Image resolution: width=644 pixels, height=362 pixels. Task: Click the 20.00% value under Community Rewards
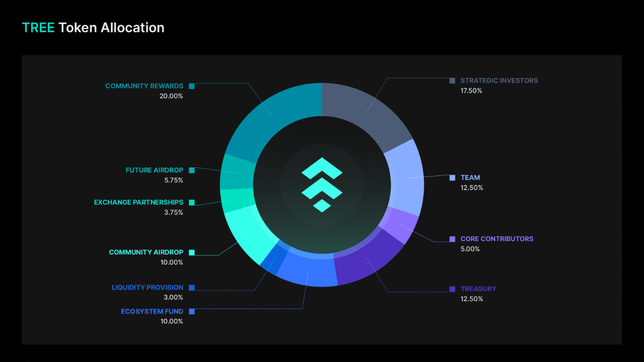(x=171, y=96)
